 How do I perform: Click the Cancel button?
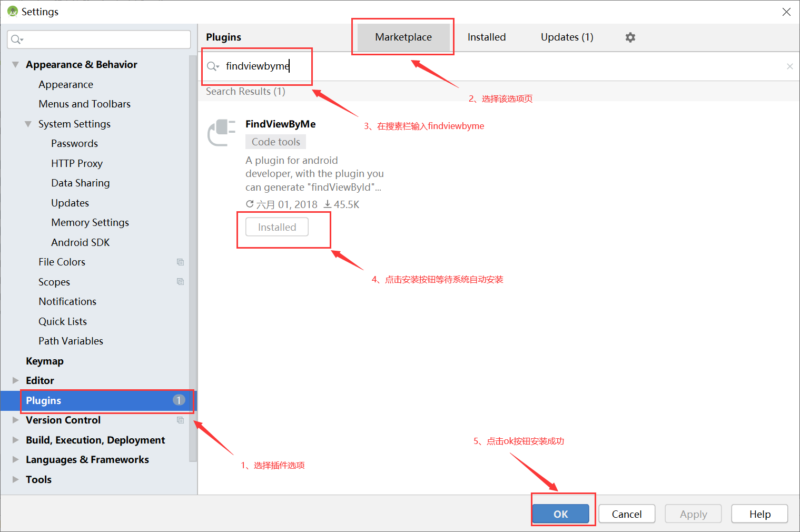pyautogui.click(x=627, y=514)
